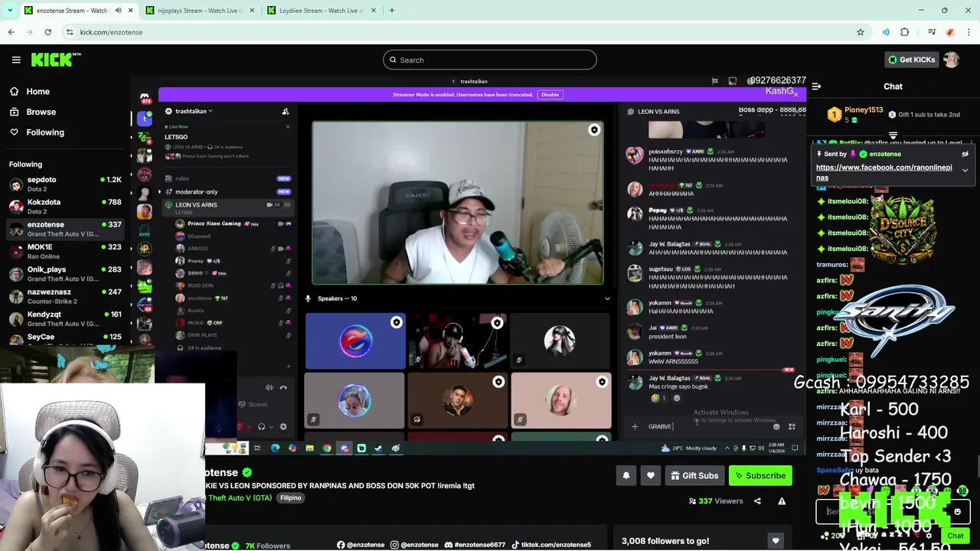980x551 pixels.
Task: Open a new browser tab
Action: pos(391,11)
